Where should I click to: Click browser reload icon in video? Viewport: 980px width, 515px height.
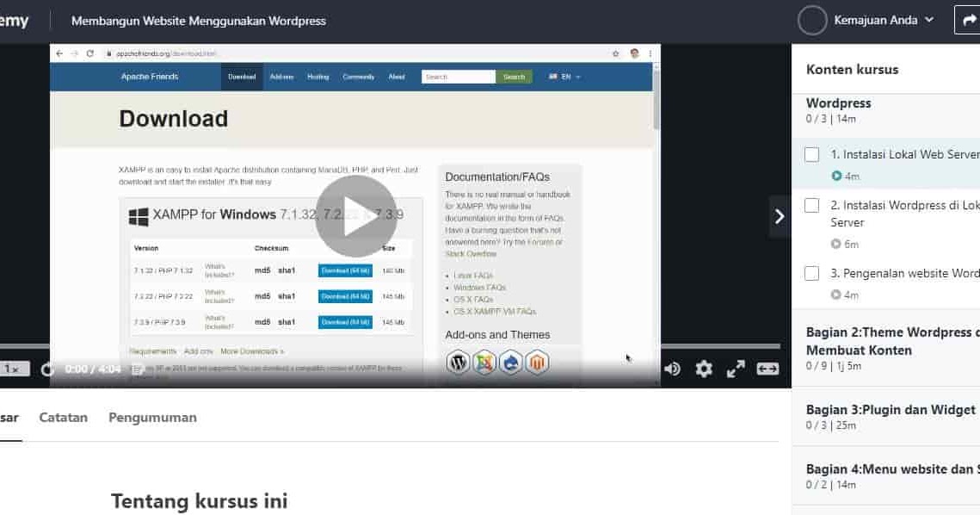[90, 53]
